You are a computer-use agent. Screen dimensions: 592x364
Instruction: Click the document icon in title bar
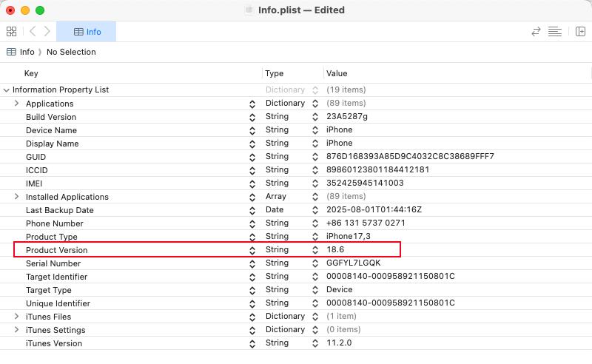tap(249, 10)
